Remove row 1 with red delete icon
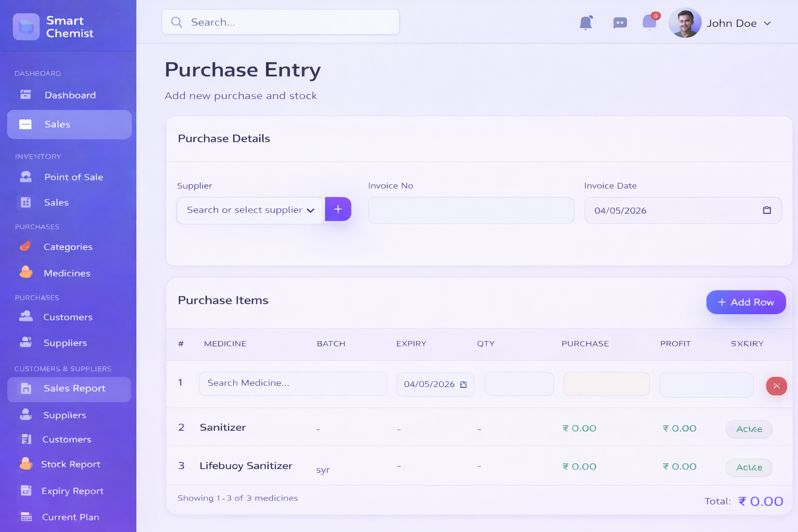The height and width of the screenshot is (532, 798). 776,386
